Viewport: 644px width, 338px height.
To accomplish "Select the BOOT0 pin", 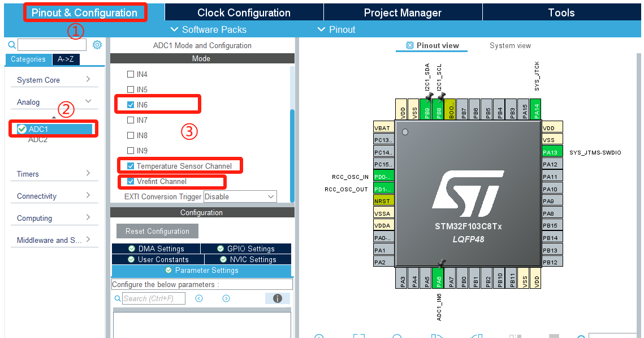I will pyautogui.click(x=450, y=109).
